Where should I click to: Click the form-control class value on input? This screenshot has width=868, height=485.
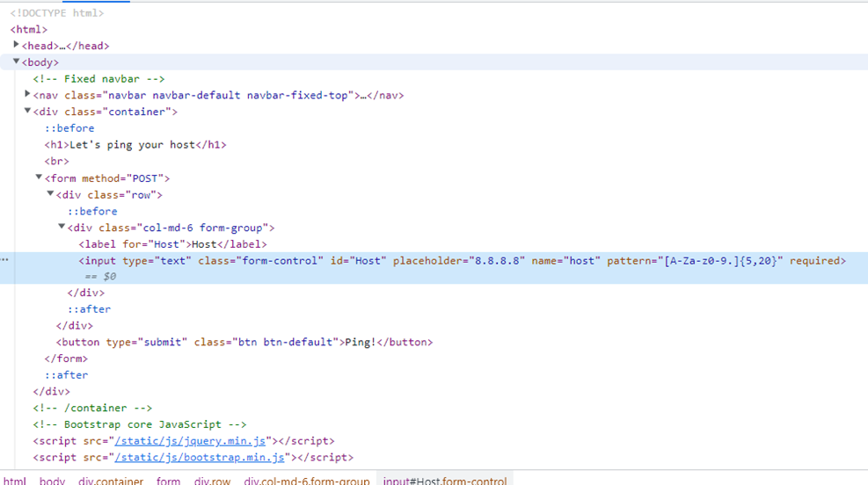click(x=281, y=260)
